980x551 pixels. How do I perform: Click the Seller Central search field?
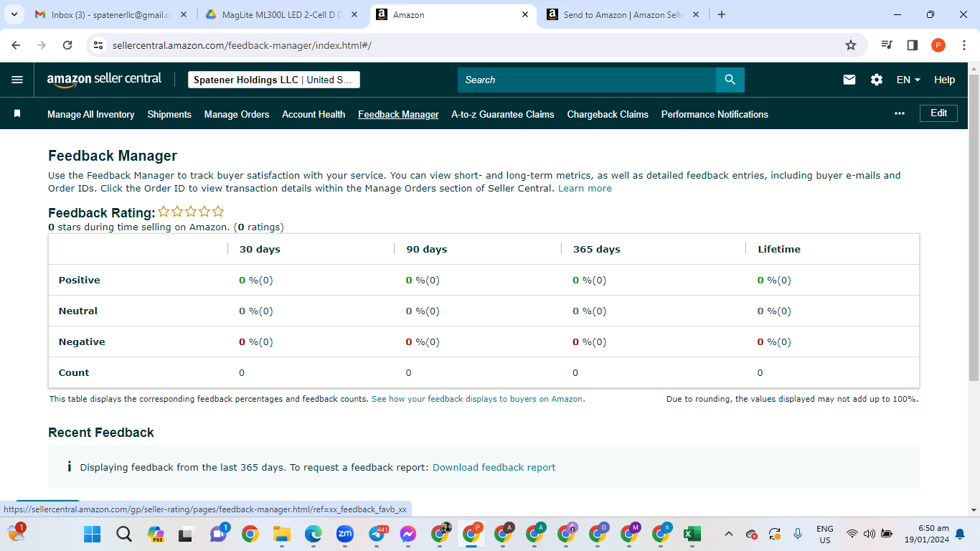587,80
